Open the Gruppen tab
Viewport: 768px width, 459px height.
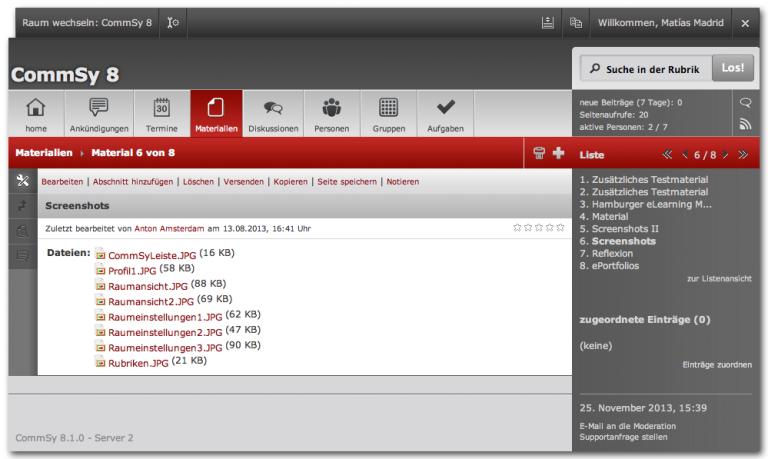point(389,114)
